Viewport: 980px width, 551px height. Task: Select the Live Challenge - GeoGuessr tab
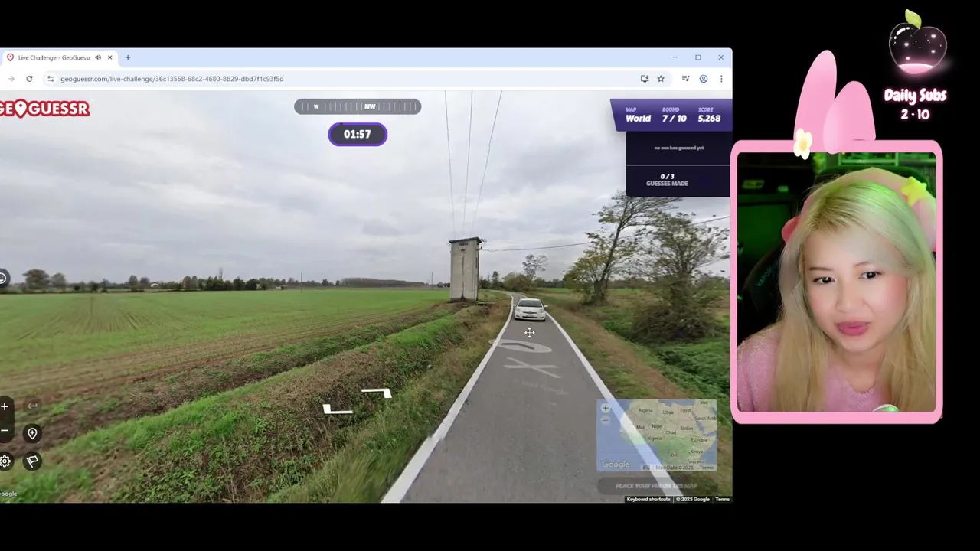point(60,57)
